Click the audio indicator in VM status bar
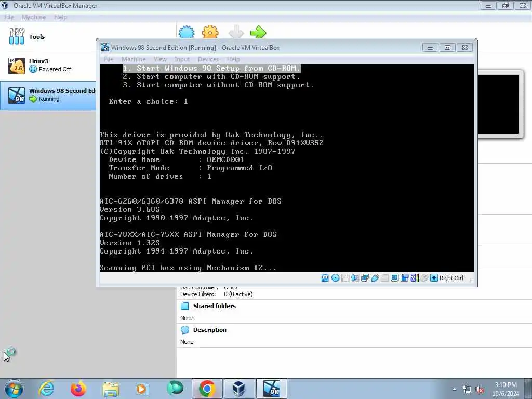 click(x=355, y=278)
